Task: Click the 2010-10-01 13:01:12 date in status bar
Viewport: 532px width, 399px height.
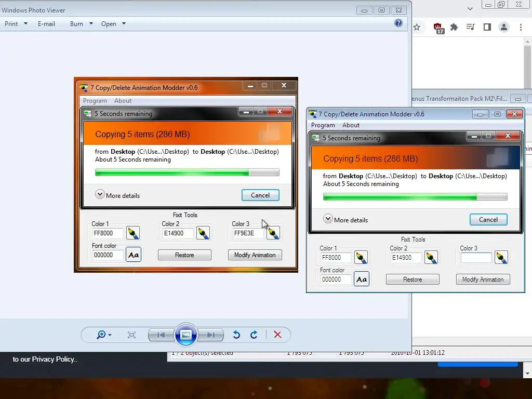Action: click(x=418, y=353)
